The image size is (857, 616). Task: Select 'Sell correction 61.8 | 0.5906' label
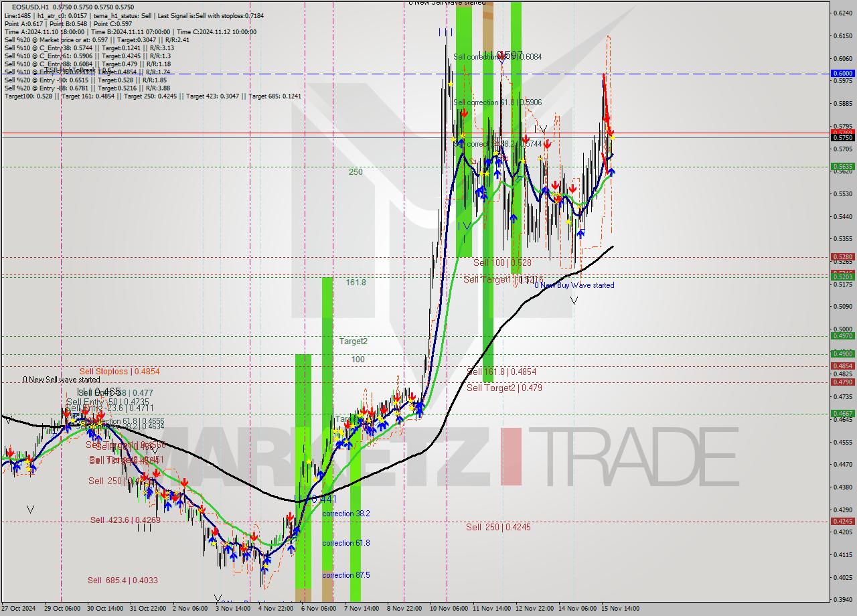click(x=497, y=102)
